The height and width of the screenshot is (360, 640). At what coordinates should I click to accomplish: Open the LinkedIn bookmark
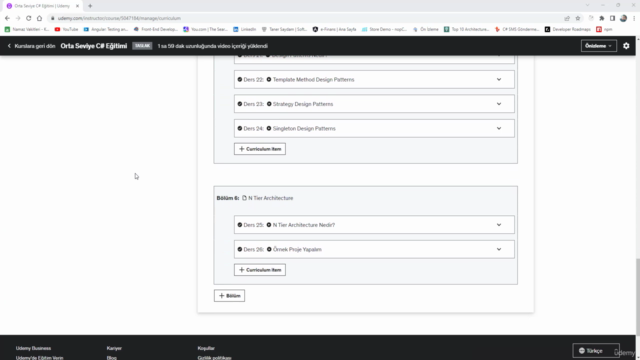click(x=244, y=29)
